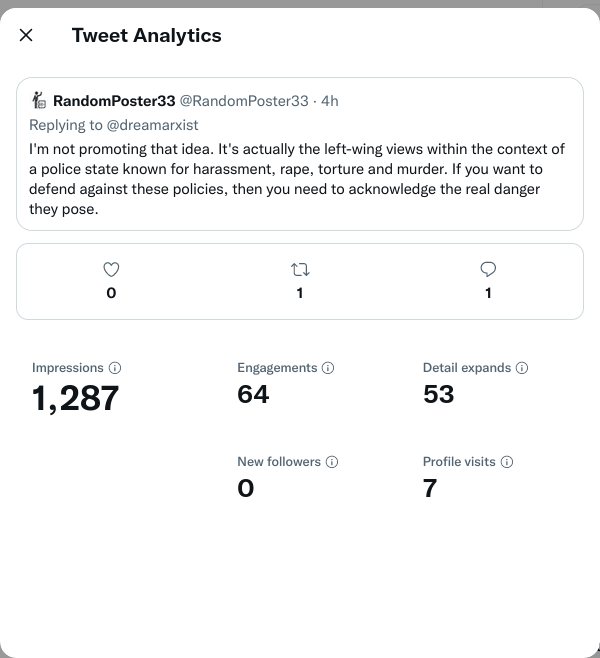Open the @RandomPoster33 handle link

pyautogui.click(x=243, y=101)
